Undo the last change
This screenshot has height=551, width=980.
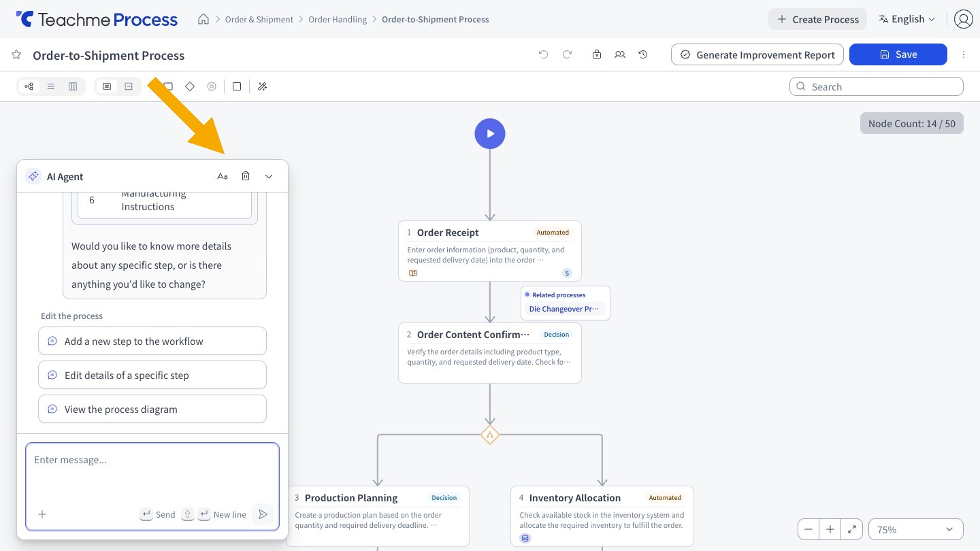pyautogui.click(x=543, y=54)
